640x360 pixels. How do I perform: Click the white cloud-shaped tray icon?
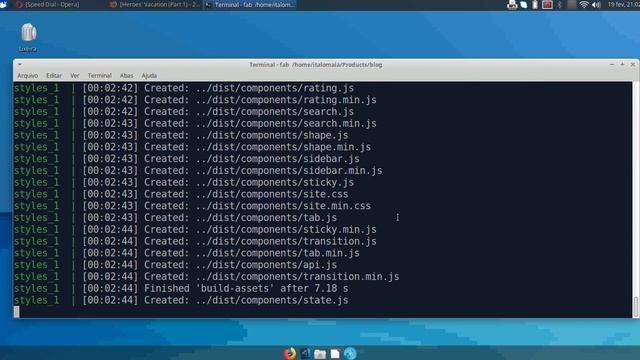[524, 5]
